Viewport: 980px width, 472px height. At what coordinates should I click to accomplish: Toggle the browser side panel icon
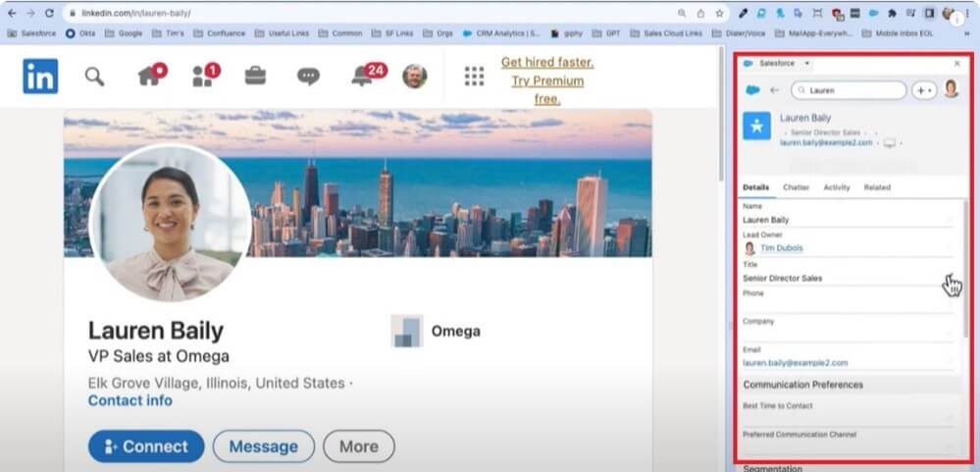[929, 13]
